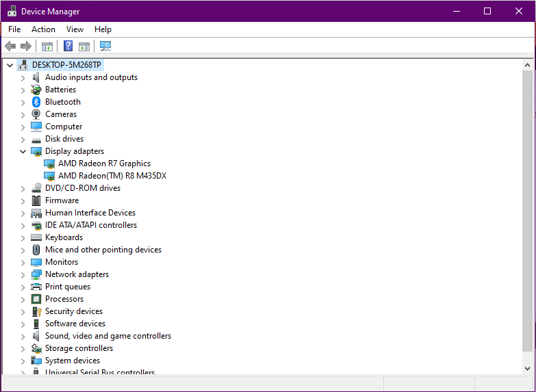Open the Action menu

point(43,29)
